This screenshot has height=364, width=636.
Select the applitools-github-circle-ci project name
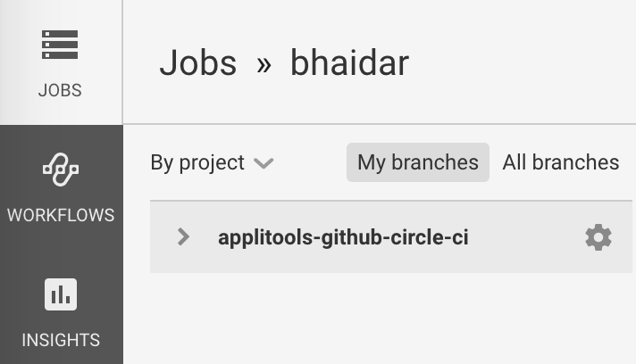point(343,237)
